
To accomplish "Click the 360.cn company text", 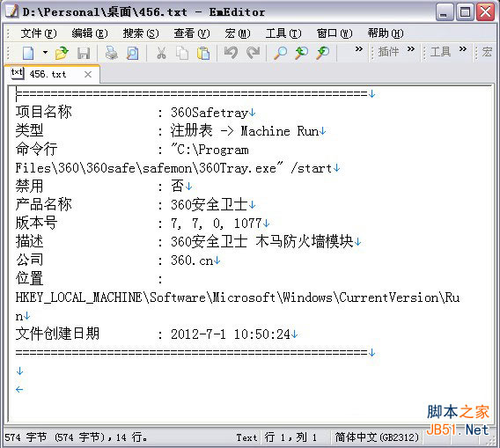I will 192,261.
